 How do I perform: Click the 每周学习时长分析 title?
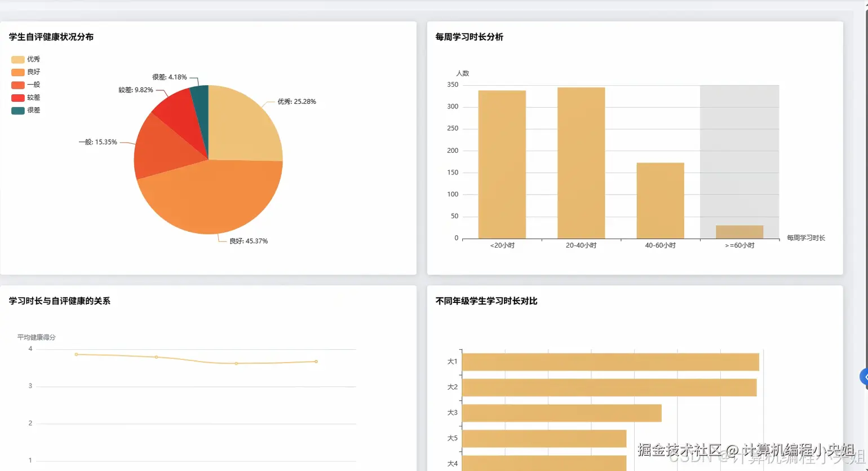point(470,37)
